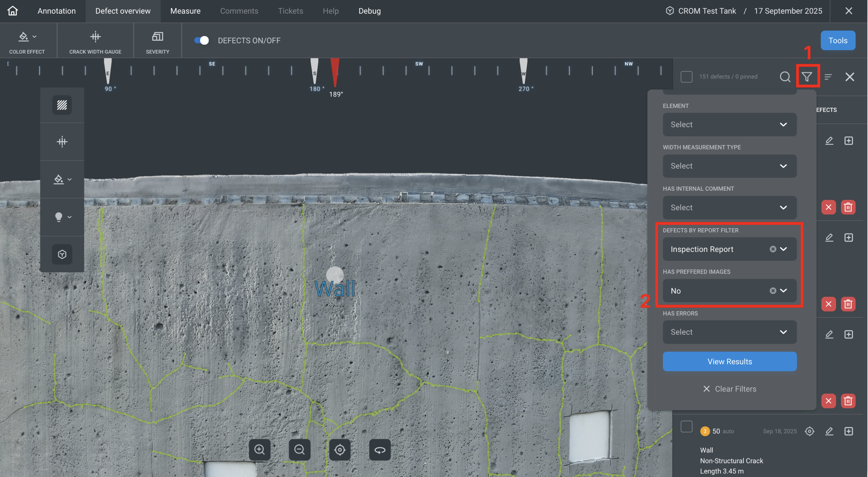Screen dimensions: 868x477
Task: Expand the Has Errors dropdown
Action: click(729, 332)
